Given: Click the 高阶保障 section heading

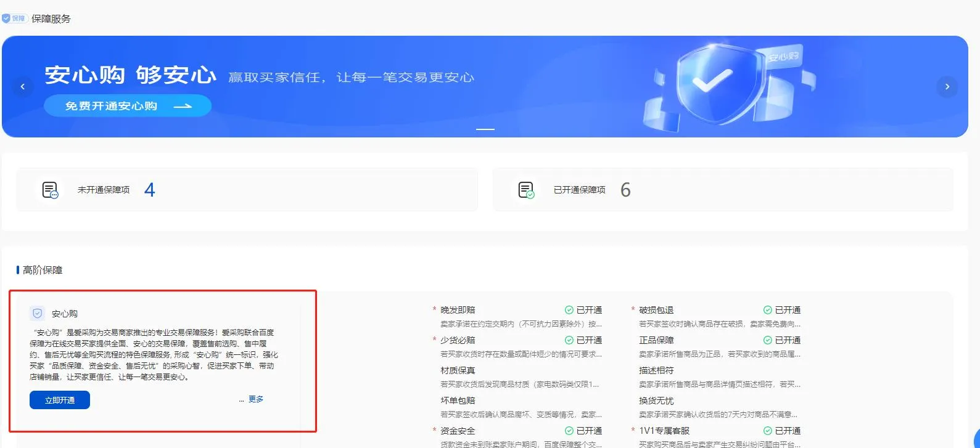Looking at the screenshot, I should pyautogui.click(x=43, y=270).
